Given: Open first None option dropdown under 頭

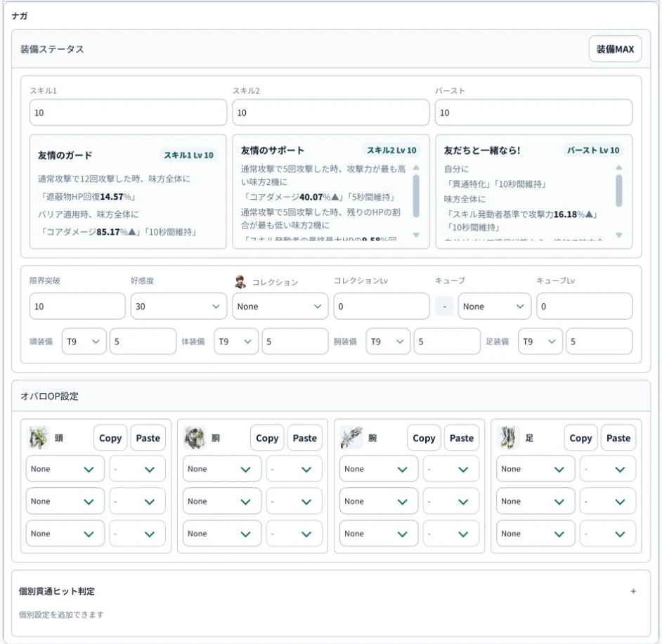Looking at the screenshot, I should pos(65,469).
